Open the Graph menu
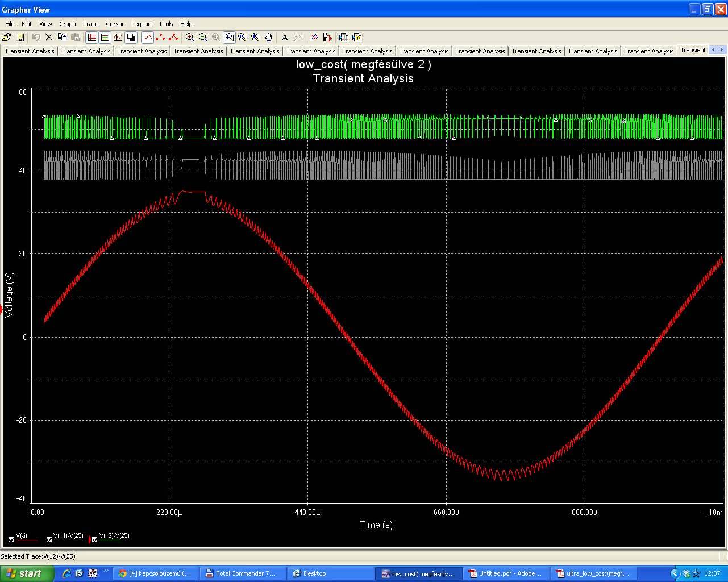 point(68,24)
